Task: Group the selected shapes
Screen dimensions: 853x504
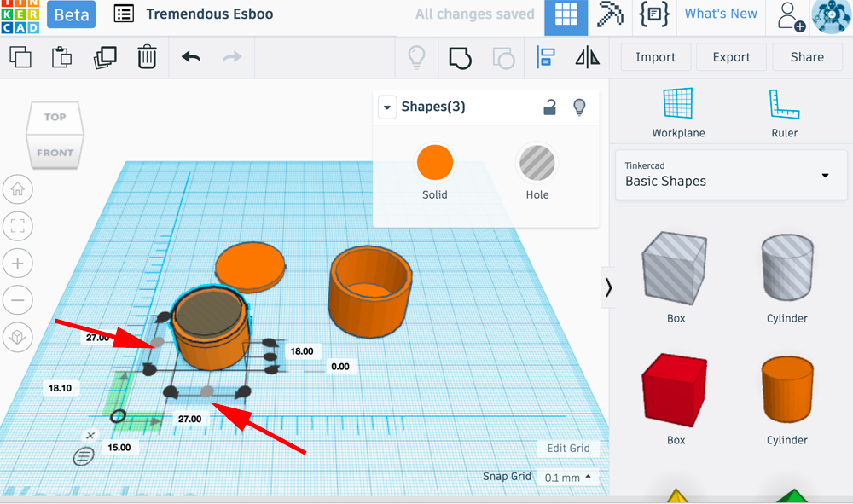Action: 460,58
